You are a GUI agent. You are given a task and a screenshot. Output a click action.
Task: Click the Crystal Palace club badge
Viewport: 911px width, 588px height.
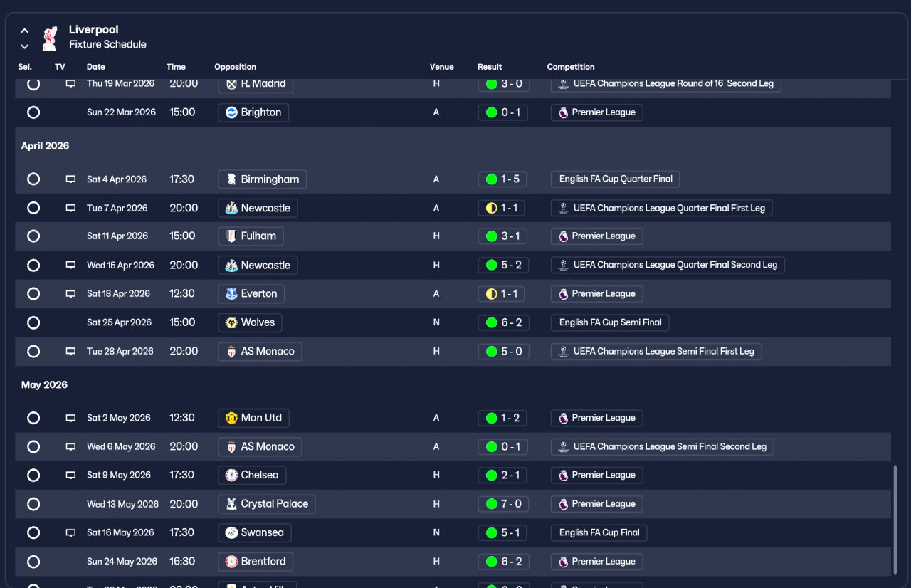pos(231,504)
